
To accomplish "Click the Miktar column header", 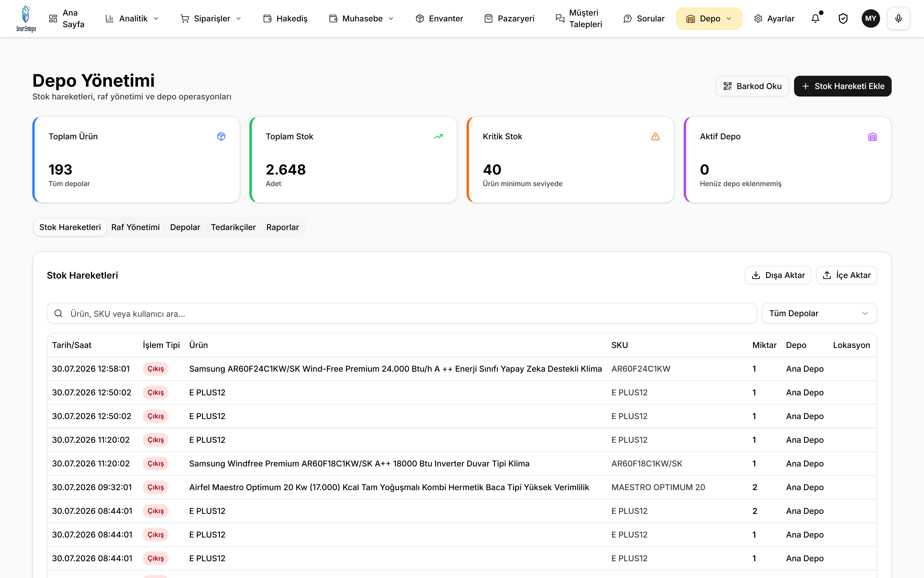I will coord(764,345).
